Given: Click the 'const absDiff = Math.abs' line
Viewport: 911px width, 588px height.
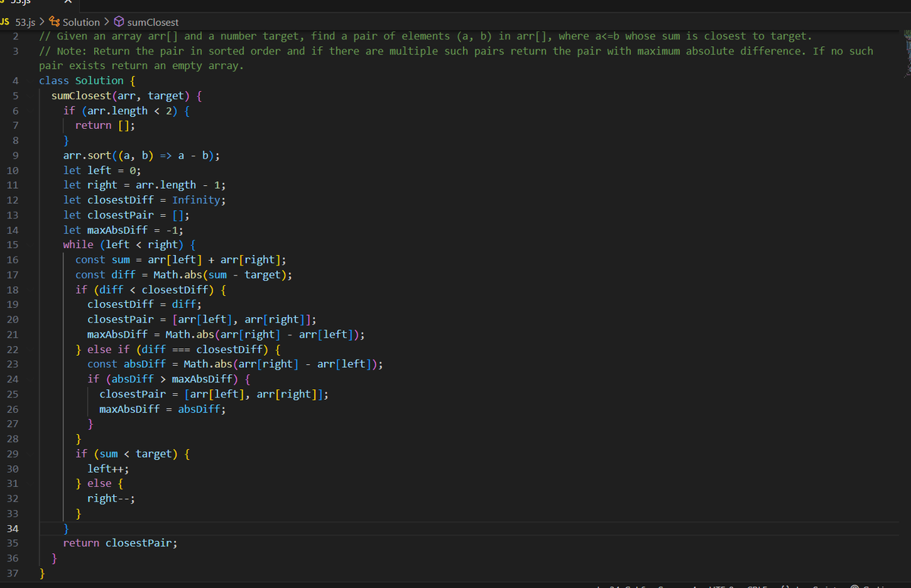Looking at the screenshot, I should pyautogui.click(x=235, y=364).
